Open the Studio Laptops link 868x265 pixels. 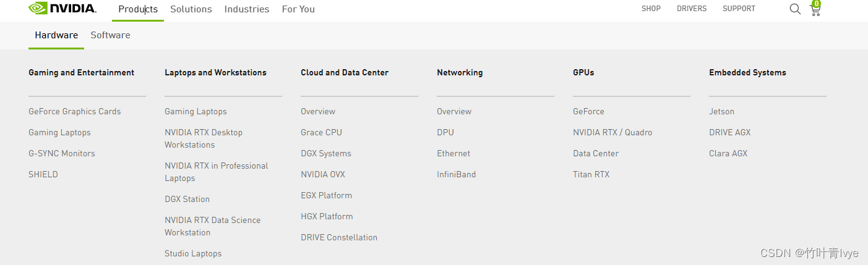tap(193, 254)
